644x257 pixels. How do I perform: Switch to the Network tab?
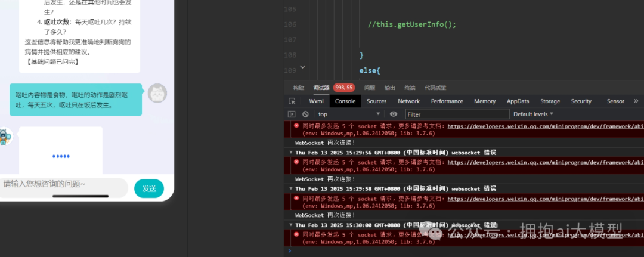click(408, 101)
